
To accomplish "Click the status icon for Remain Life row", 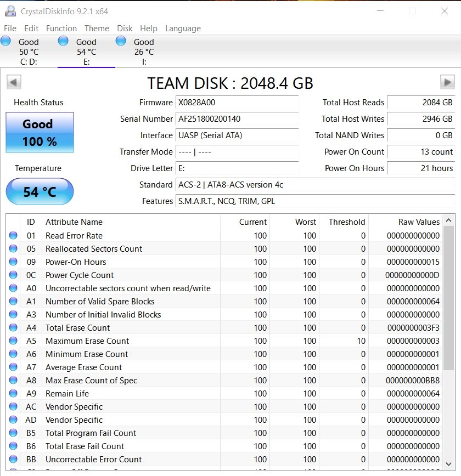I will [13, 394].
